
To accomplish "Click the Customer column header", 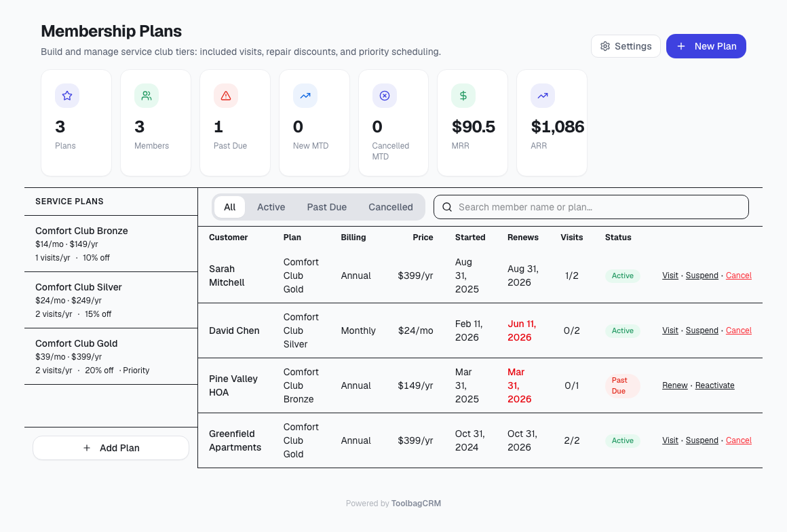I will pos(229,237).
